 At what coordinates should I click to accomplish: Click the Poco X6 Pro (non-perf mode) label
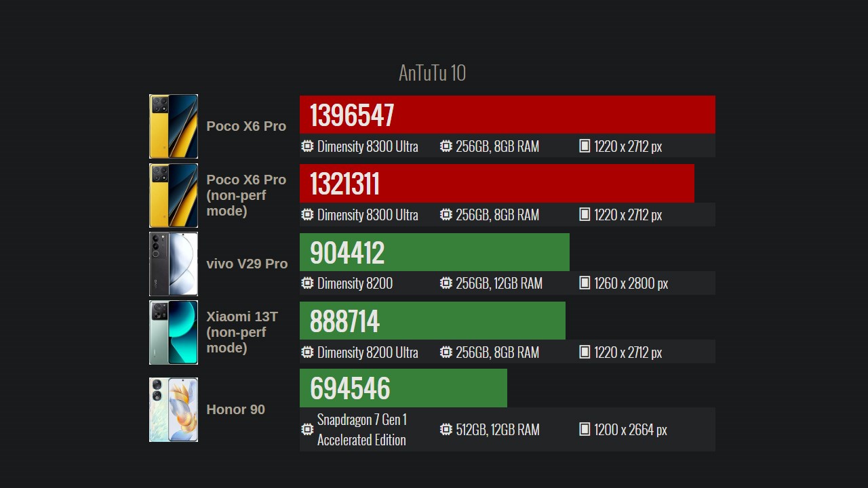[246, 195]
